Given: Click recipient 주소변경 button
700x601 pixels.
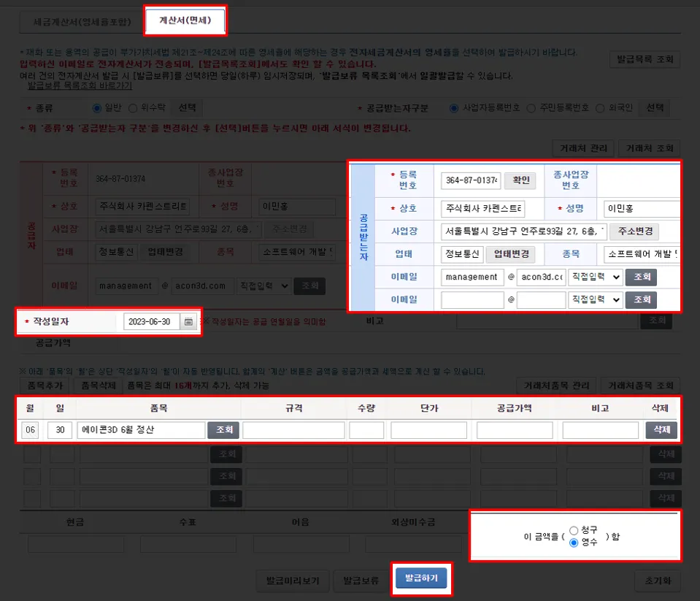Looking at the screenshot, I should pyautogui.click(x=635, y=231).
